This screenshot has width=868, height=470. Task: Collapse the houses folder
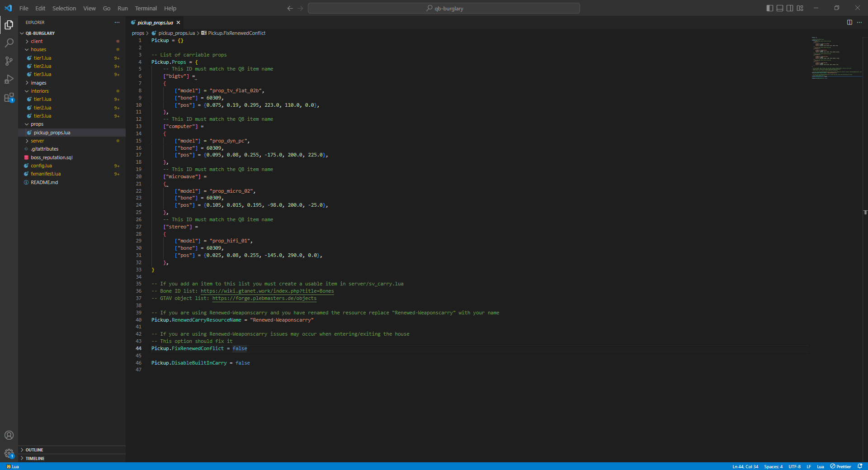click(72, 49)
